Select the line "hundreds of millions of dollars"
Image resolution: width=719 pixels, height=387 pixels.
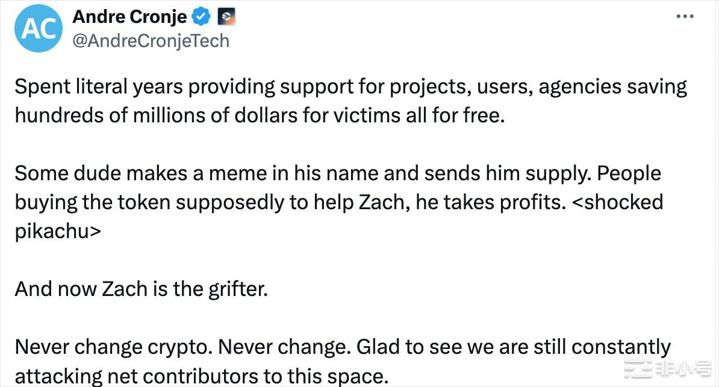tap(260, 116)
